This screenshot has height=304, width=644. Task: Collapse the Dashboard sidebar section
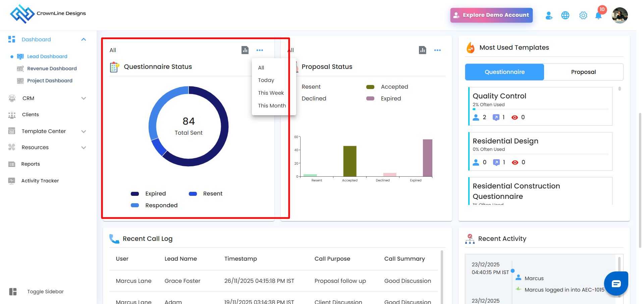point(84,40)
